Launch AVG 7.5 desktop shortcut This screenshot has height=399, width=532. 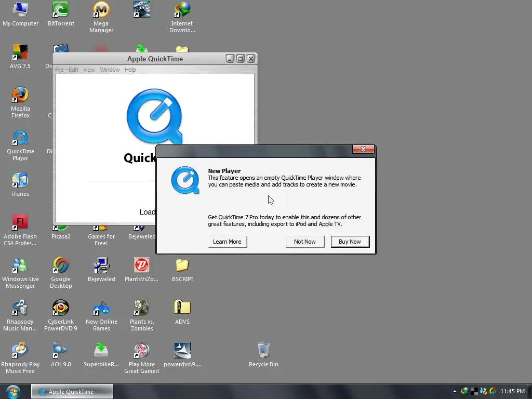(x=20, y=56)
